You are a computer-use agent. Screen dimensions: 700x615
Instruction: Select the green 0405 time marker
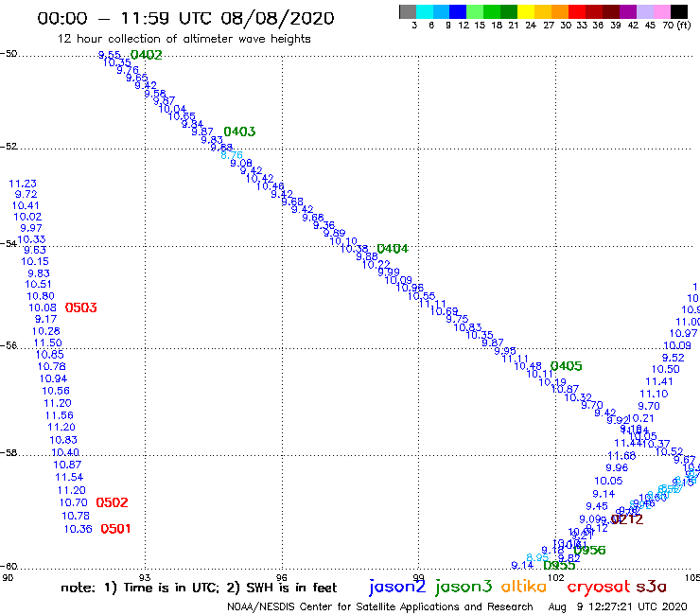pyautogui.click(x=566, y=366)
